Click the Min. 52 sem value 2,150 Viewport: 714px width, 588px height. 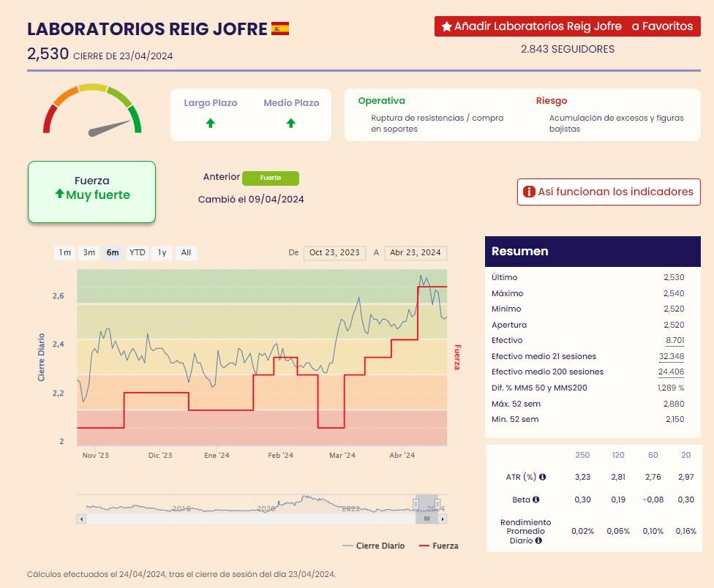coord(674,419)
